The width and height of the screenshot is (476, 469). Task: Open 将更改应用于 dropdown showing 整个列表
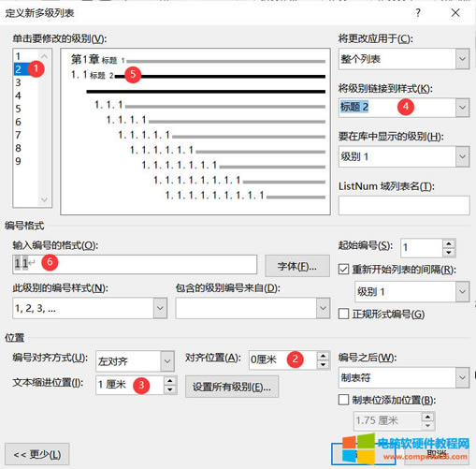click(x=404, y=59)
